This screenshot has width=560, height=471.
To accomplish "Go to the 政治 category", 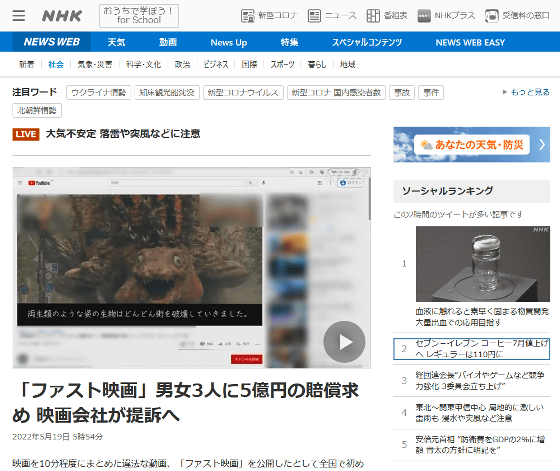I will 182,65.
